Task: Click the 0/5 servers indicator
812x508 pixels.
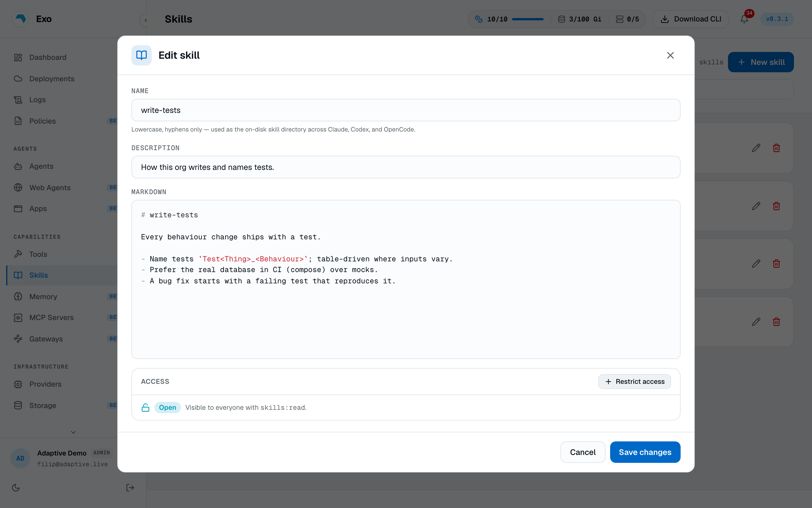Action: point(627,19)
